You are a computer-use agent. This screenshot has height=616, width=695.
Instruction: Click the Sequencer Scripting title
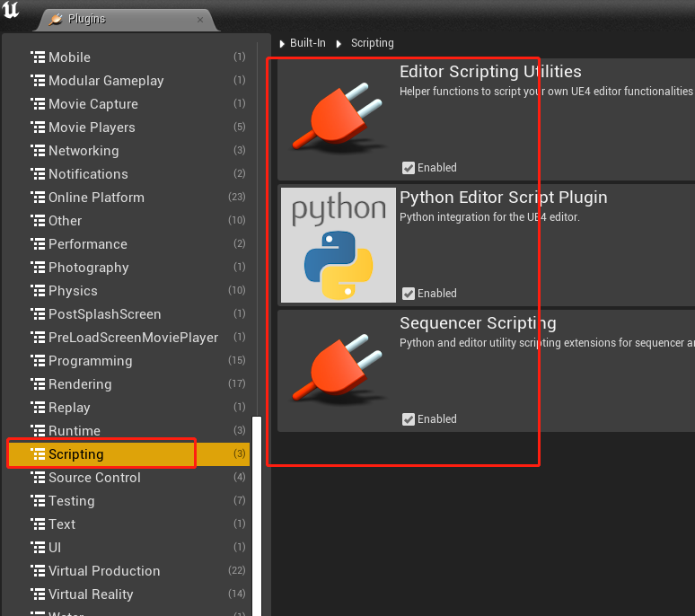click(478, 323)
